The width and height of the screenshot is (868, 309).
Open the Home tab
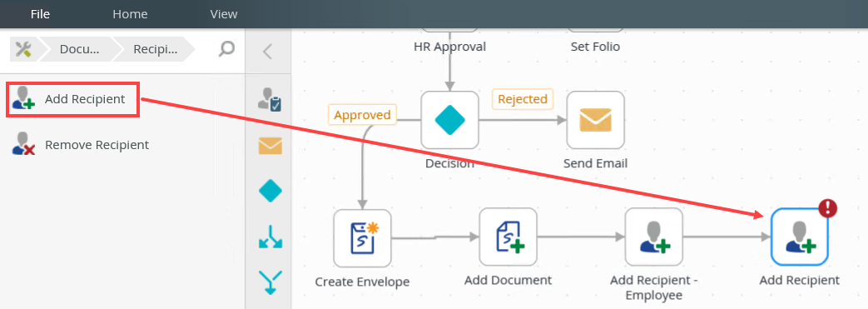pos(130,14)
